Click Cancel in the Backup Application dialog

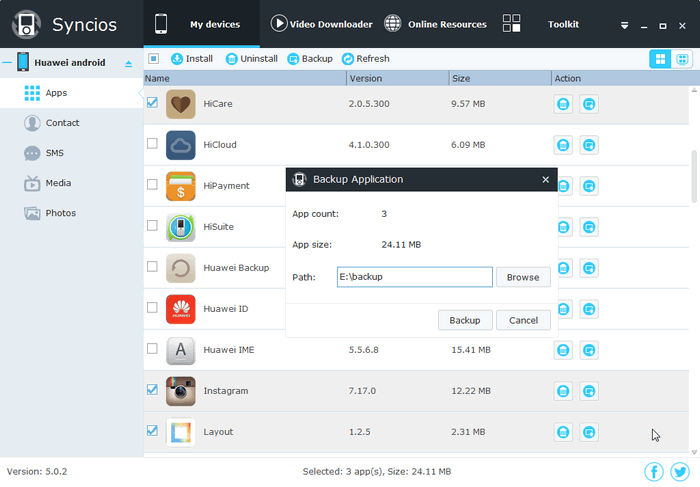pos(523,320)
